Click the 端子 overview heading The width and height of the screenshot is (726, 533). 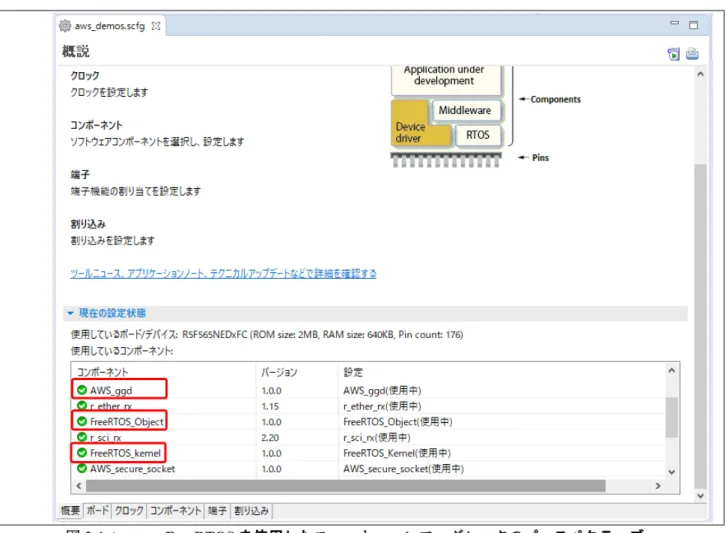80,175
